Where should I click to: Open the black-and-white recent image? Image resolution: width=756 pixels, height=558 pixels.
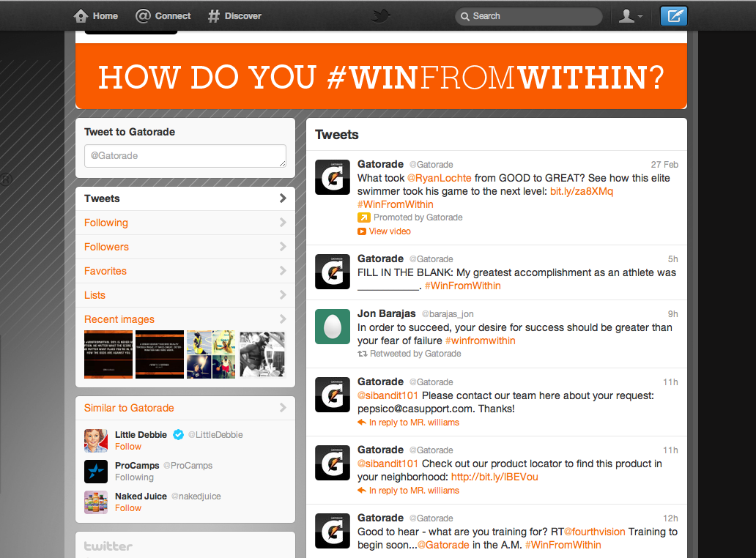262,354
